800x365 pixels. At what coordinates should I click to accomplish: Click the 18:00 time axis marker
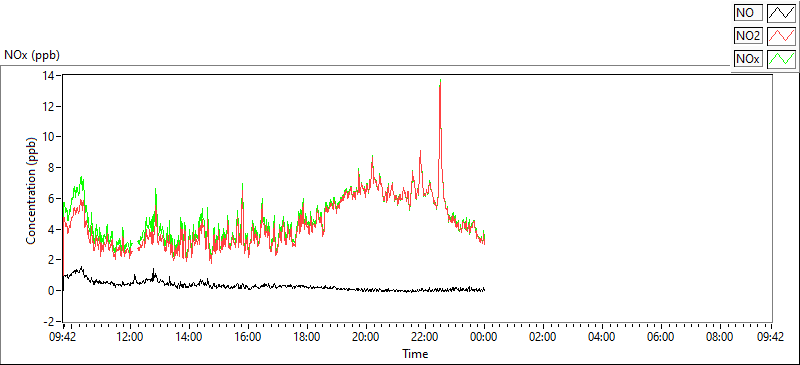[x=307, y=337]
